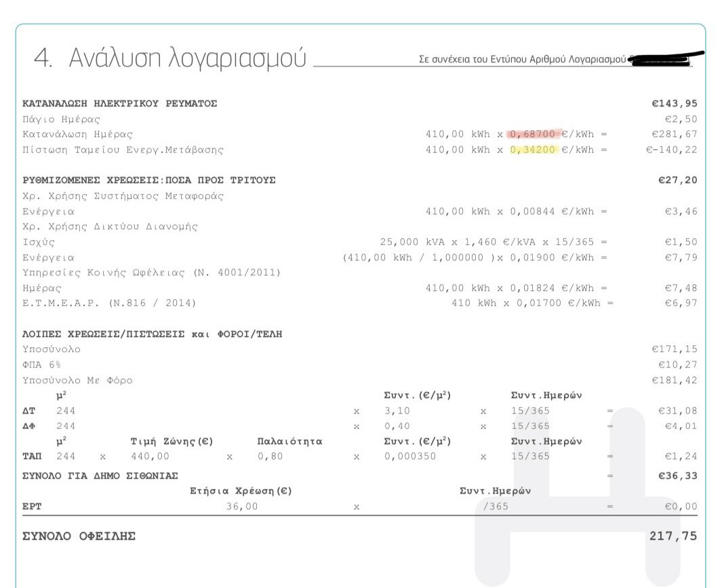724x588 pixels.
Task: Click the "Ετήσια Χρέωση(€)" column header
Action: tap(241, 491)
